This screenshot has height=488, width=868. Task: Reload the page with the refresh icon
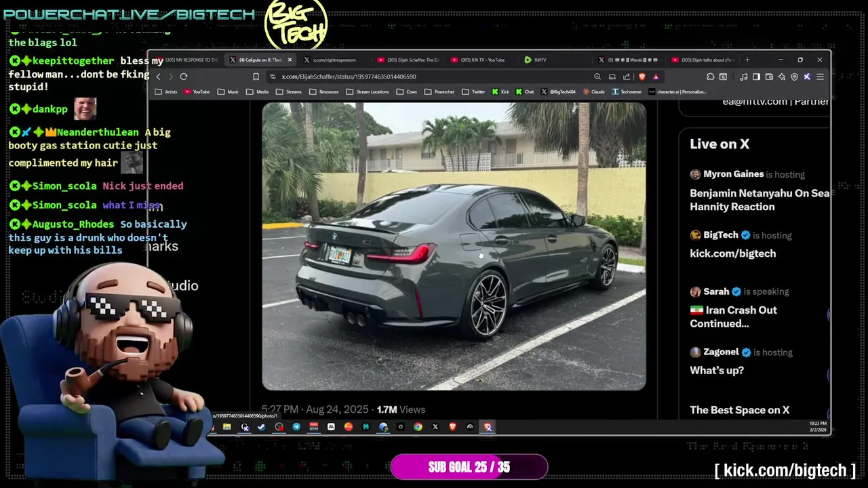tap(184, 77)
